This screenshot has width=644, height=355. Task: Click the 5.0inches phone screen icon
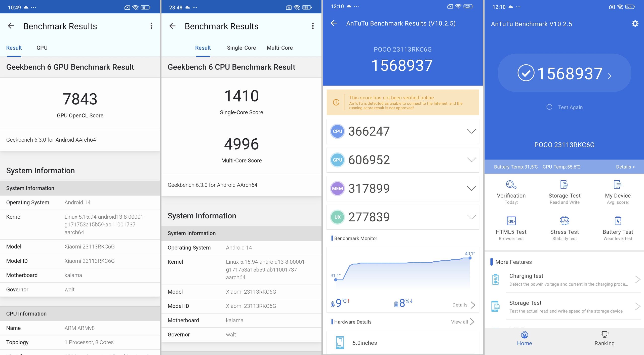340,343
